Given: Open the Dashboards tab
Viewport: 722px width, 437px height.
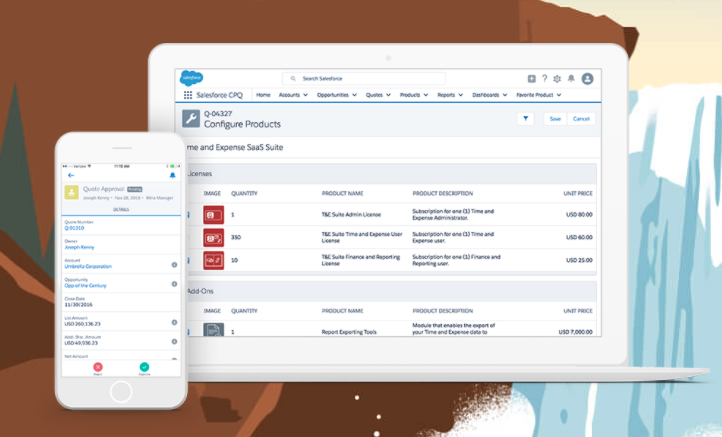Looking at the screenshot, I should [x=485, y=95].
